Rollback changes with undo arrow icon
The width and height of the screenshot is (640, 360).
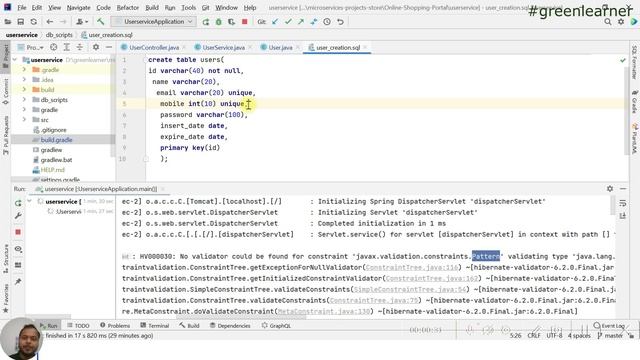pos(340,22)
